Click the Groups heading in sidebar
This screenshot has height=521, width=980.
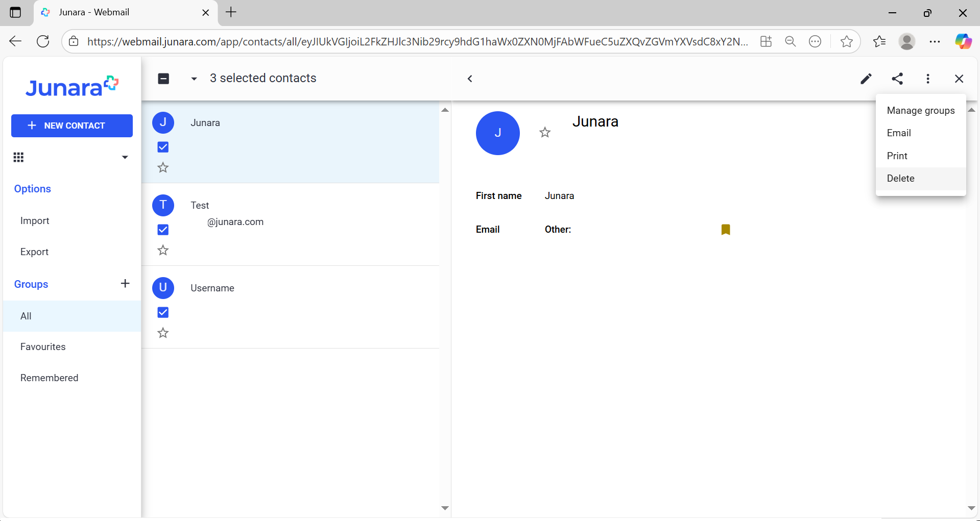tap(31, 284)
